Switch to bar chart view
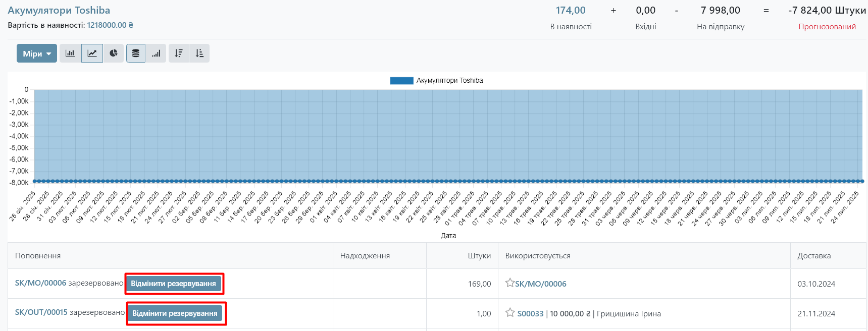The height and width of the screenshot is (331, 868). tap(70, 53)
